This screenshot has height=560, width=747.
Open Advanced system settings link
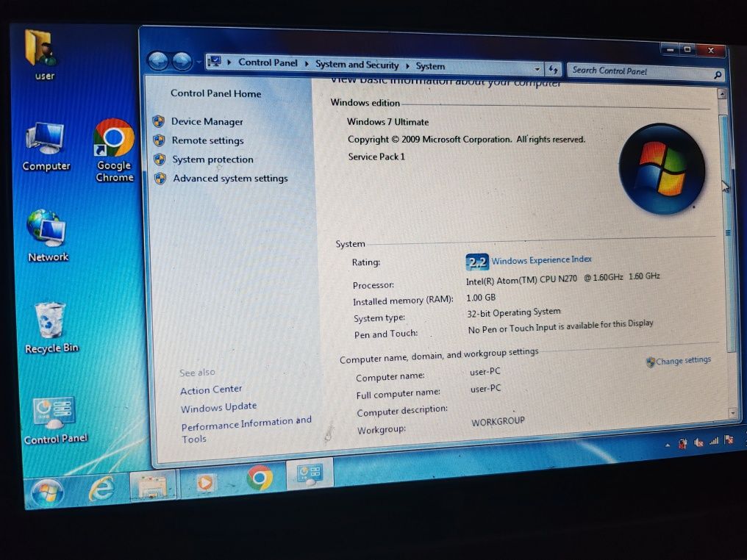click(231, 179)
